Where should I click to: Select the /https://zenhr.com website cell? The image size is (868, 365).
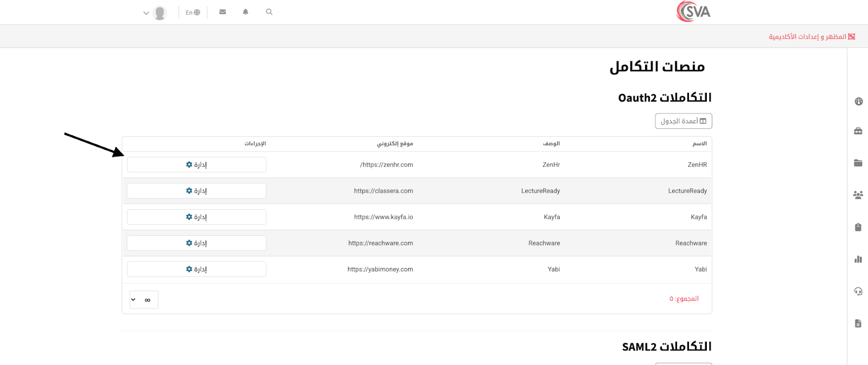(x=386, y=165)
